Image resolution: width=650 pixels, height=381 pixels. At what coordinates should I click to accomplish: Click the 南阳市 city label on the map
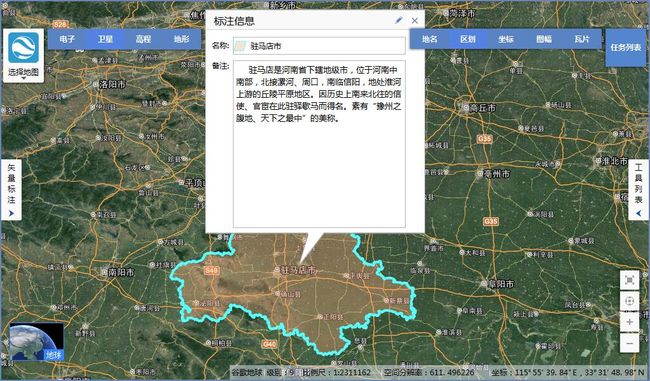pos(121,272)
